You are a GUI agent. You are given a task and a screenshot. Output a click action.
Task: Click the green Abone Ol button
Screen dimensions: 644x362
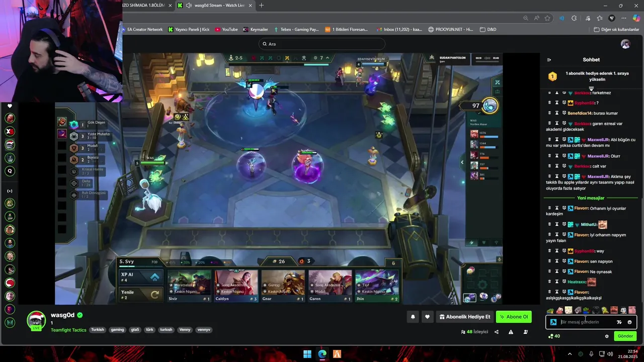click(x=514, y=317)
